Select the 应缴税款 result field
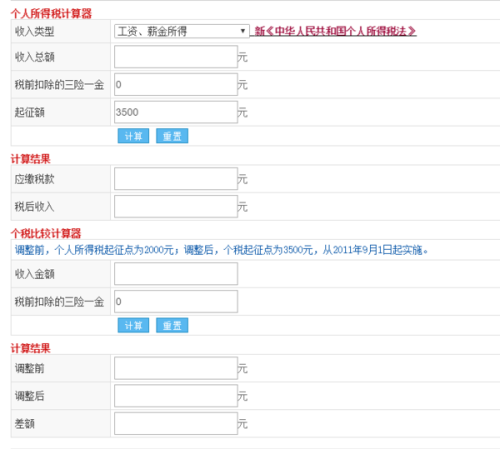Image resolution: width=500 pixels, height=449 pixels. (x=176, y=179)
